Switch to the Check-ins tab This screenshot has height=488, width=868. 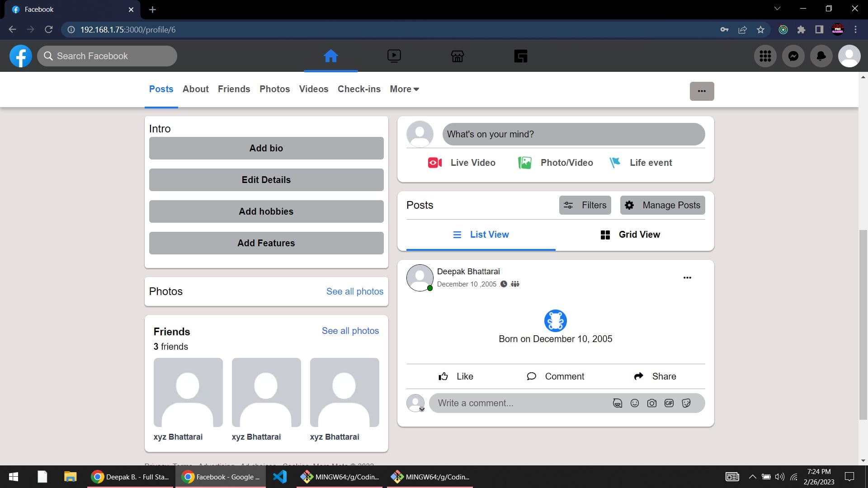[x=359, y=89]
